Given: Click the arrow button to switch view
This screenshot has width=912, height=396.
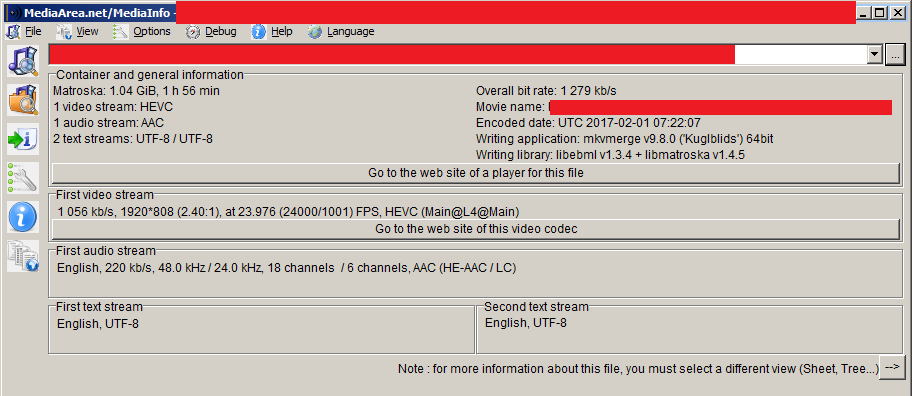Looking at the screenshot, I should (x=892, y=368).
